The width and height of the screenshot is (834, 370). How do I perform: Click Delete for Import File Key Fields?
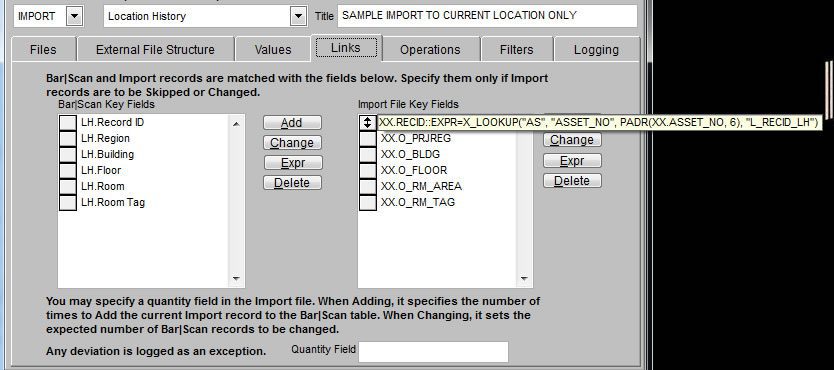click(572, 181)
